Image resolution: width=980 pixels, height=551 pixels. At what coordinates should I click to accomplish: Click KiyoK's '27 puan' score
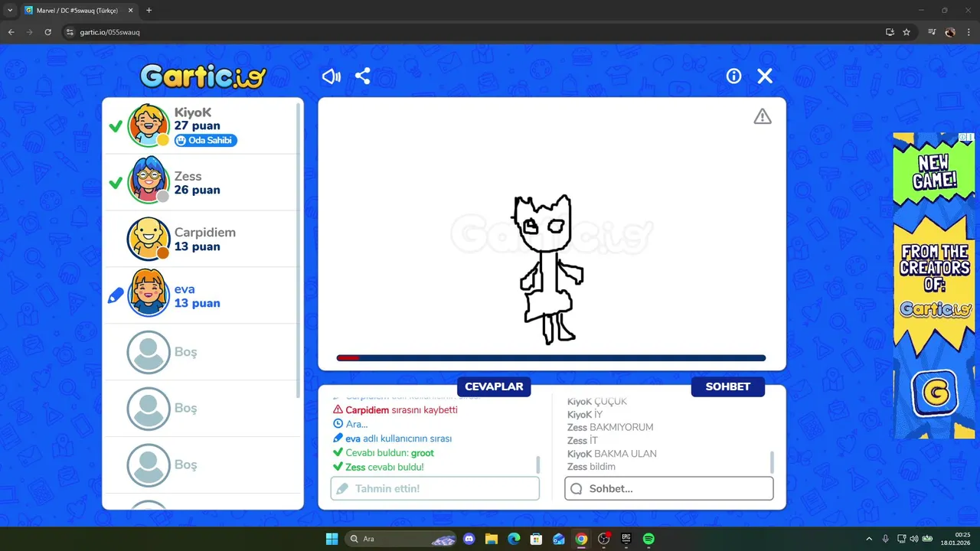pyautogui.click(x=197, y=126)
